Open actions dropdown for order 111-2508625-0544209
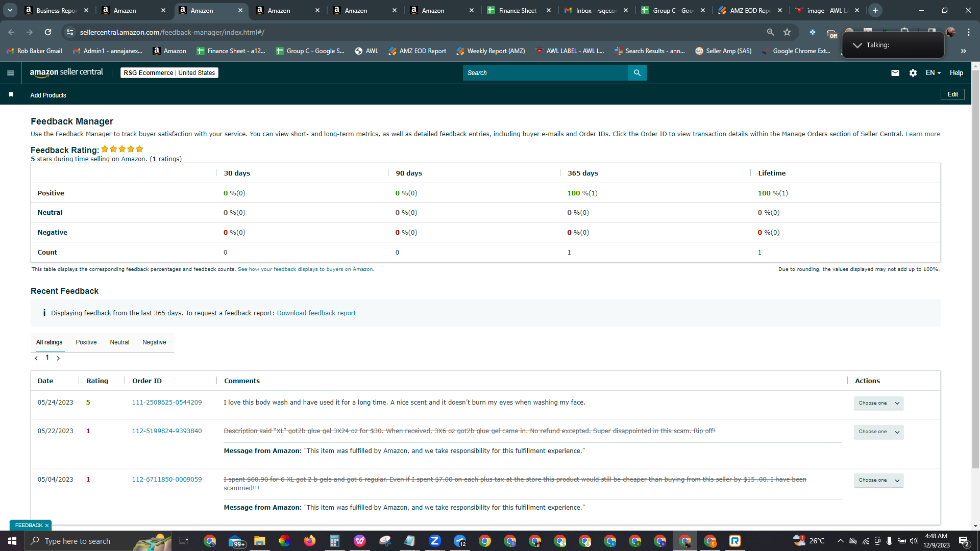 [878, 403]
